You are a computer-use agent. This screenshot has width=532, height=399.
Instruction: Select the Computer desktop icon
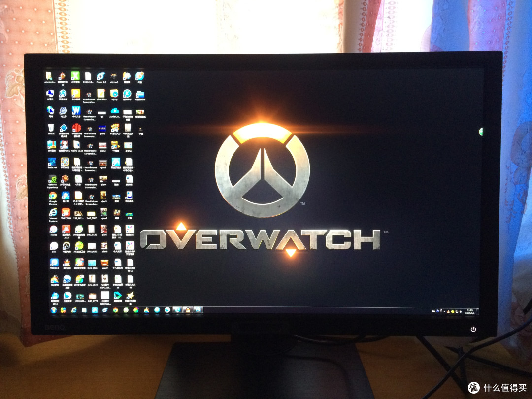coord(50,95)
